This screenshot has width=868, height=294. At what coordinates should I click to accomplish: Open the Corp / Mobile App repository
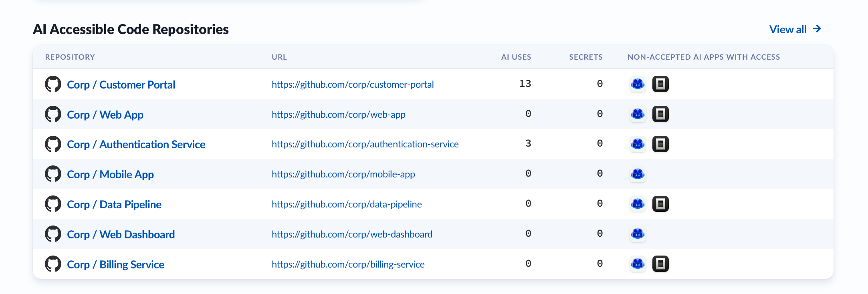pyautogui.click(x=110, y=174)
